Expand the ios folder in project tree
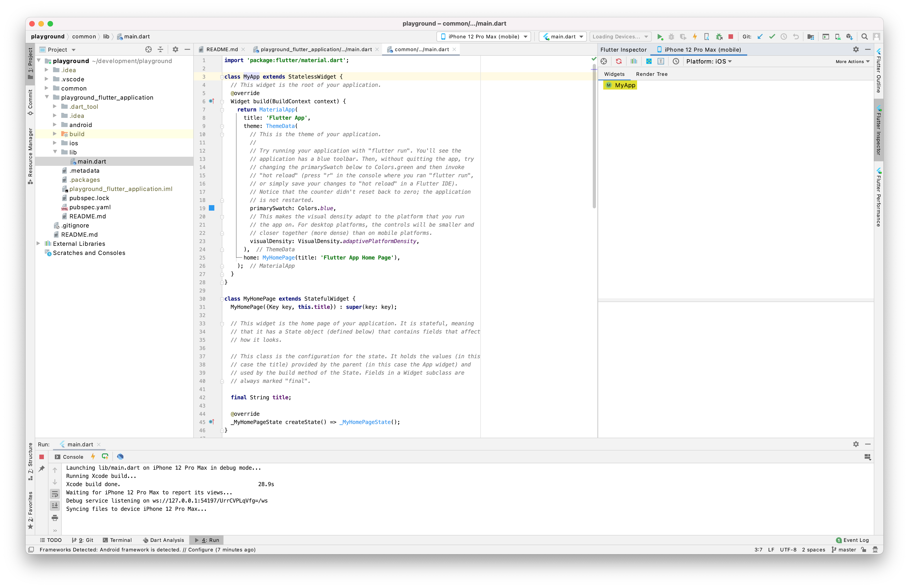 coord(55,143)
